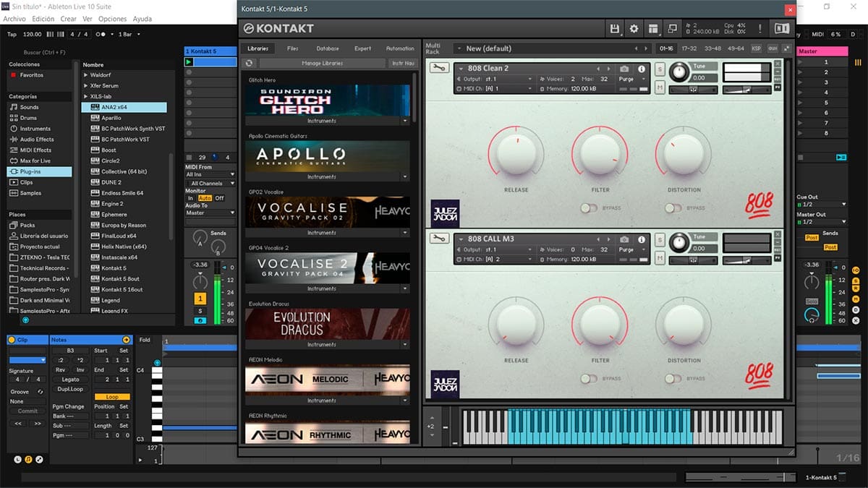Open the MIDI From All Ins dropdown

coord(210,174)
